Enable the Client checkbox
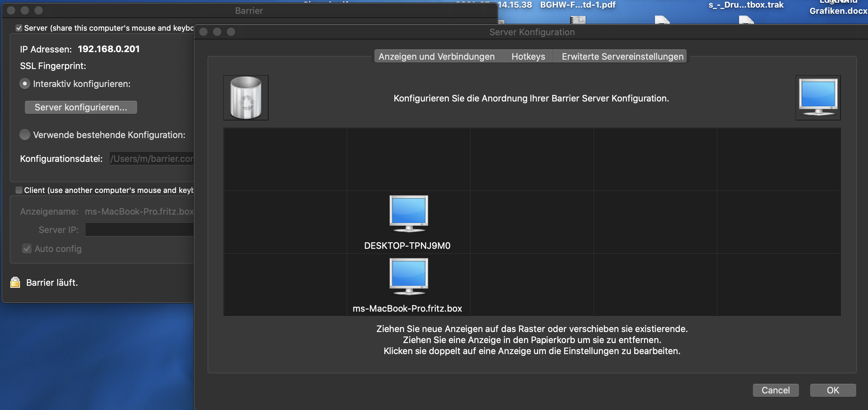 [19, 190]
